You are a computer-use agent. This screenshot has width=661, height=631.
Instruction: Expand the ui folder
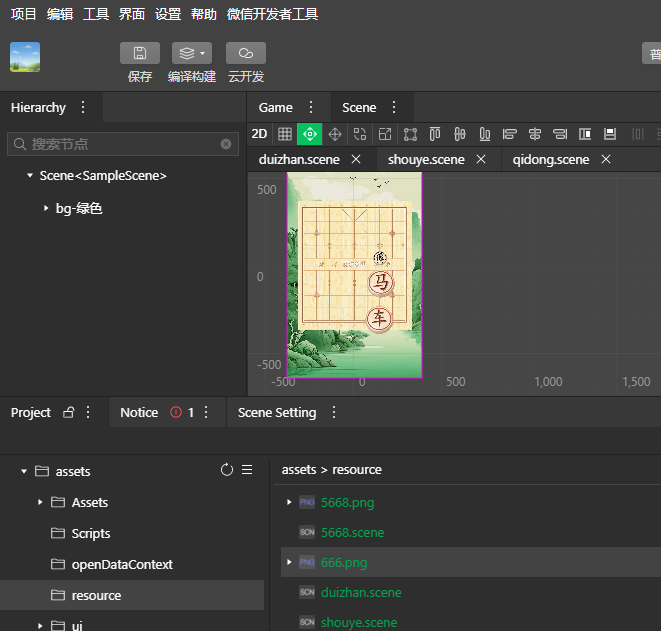tap(40, 626)
